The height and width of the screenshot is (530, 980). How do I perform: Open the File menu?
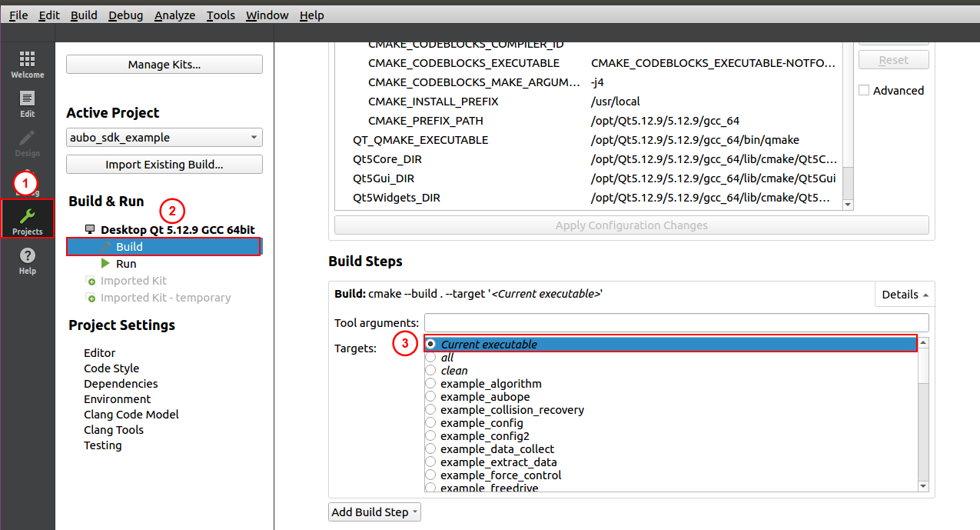[18, 15]
